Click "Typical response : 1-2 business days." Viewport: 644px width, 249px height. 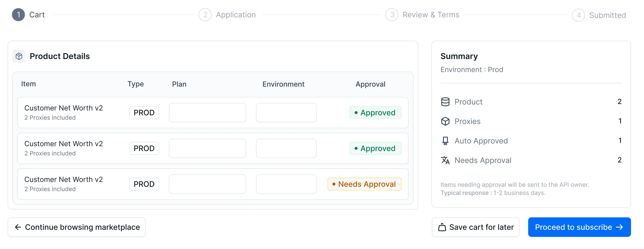pos(493,193)
